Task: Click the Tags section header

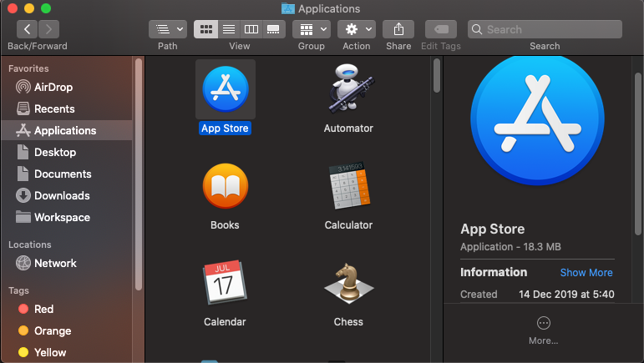Action: click(18, 290)
